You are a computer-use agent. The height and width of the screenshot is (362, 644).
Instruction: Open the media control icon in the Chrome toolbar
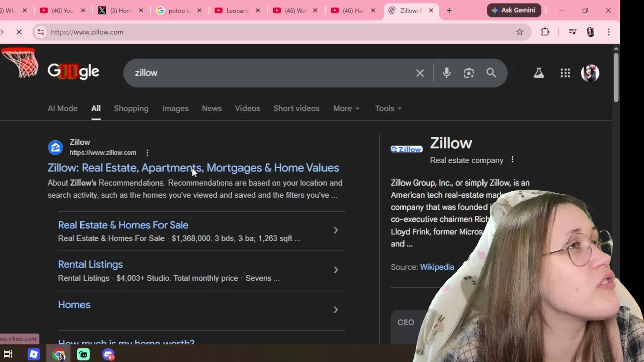point(572,32)
